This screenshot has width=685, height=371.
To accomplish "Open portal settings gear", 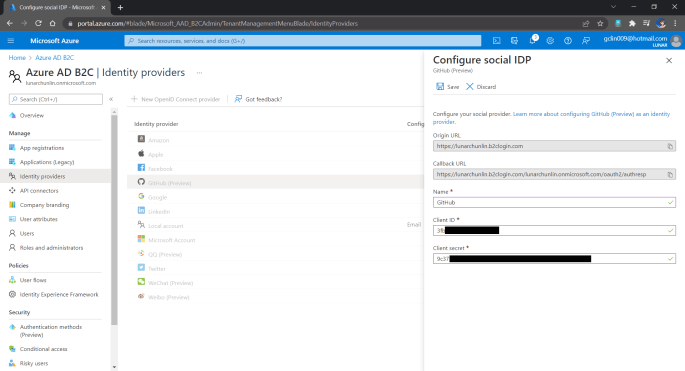I will pos(550,41).
